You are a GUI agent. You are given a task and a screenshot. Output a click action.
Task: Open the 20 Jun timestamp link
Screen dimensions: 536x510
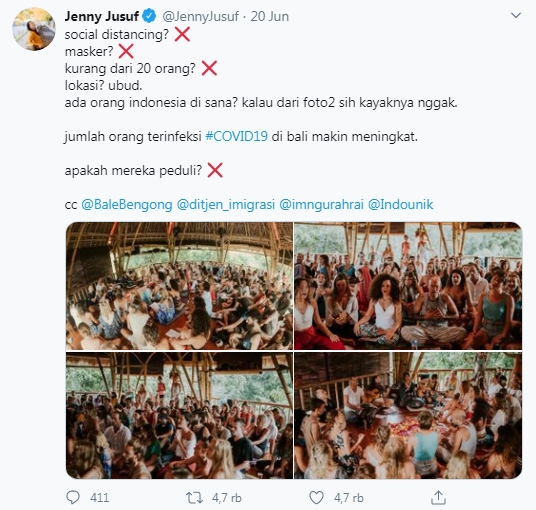pyautogui.click(x=270, y=16)
